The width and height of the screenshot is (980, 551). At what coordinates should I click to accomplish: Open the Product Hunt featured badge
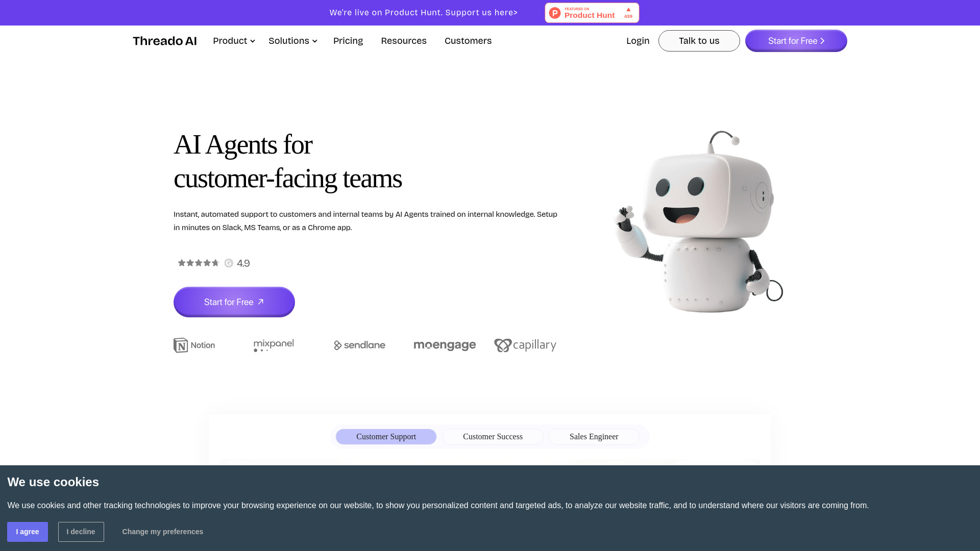click(x=592, y=12)
